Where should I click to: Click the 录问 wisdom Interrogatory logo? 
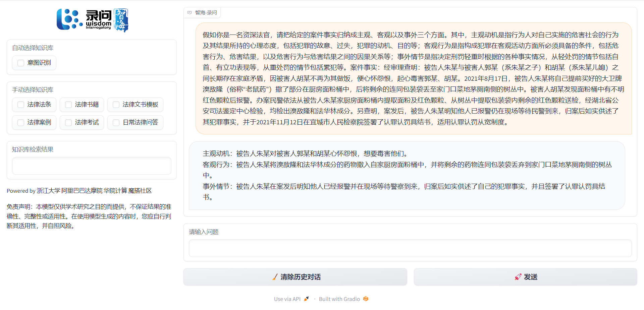click(92, 20)
